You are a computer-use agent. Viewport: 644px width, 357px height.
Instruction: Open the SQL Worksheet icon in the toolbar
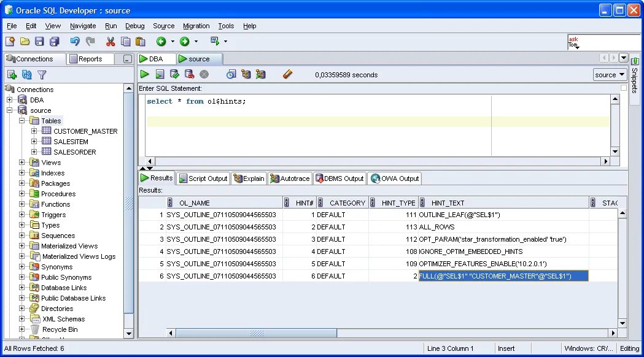215,40
